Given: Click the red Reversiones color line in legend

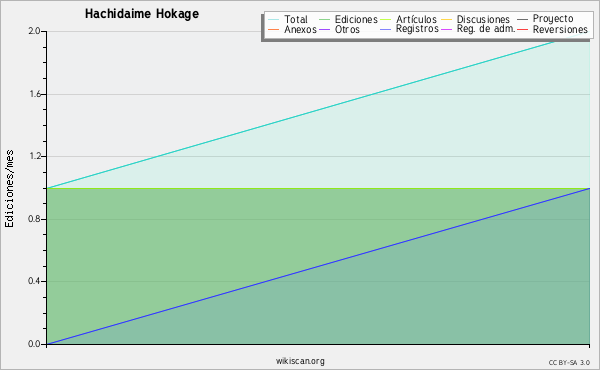Looking at the screenshot, I should [522, 30].
